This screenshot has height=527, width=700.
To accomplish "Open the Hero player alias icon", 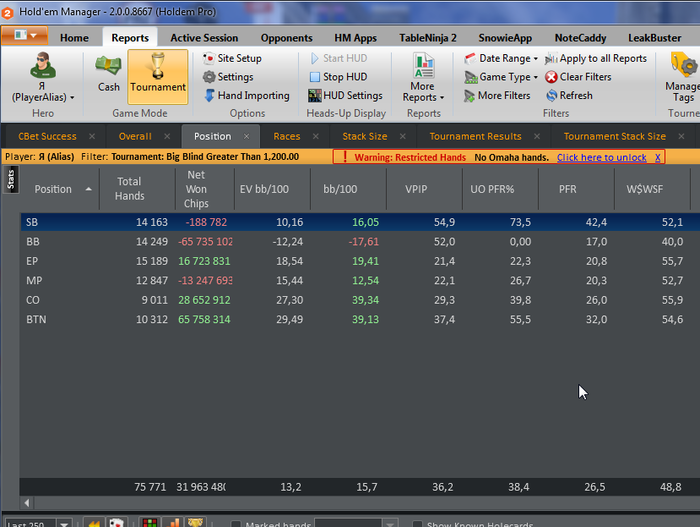I will tap(43, 66).
